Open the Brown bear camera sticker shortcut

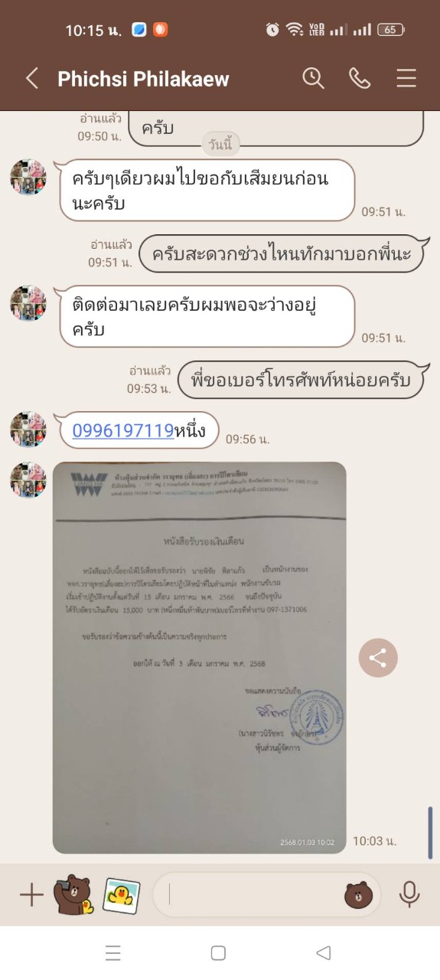pos(73,894)
